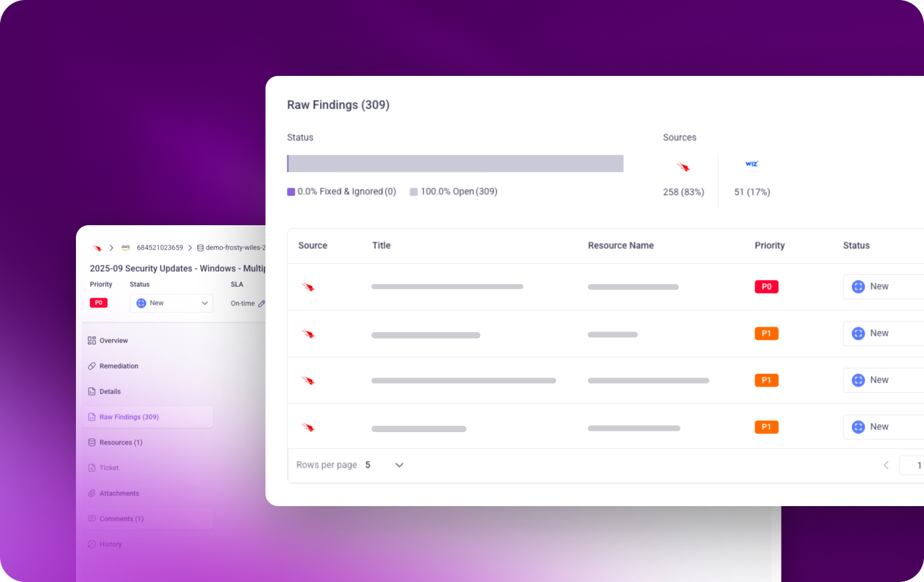This screenshot has height=582, width=924.
Task: Click the pencil edit icon next to On-time SLA
Action: [261, 304]
